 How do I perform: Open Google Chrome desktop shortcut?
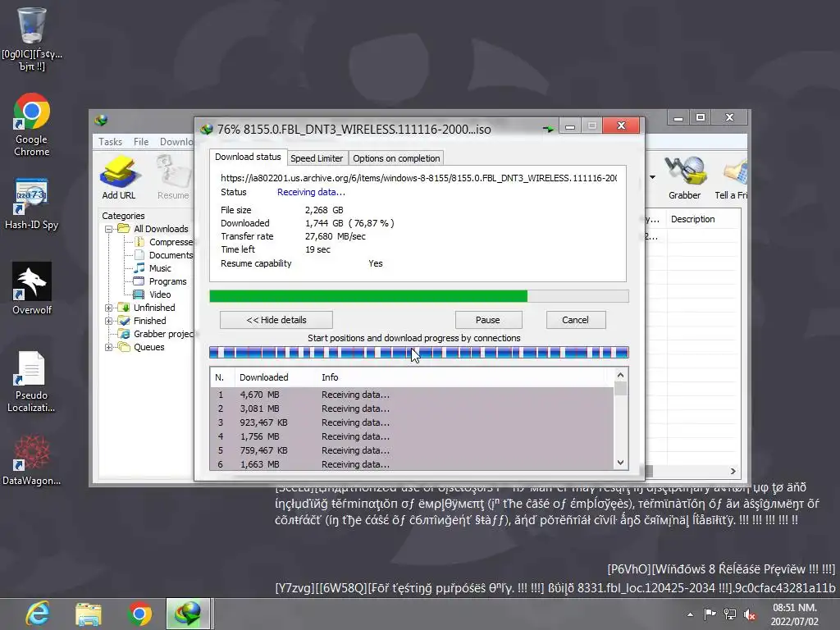[x=32, y=125]
